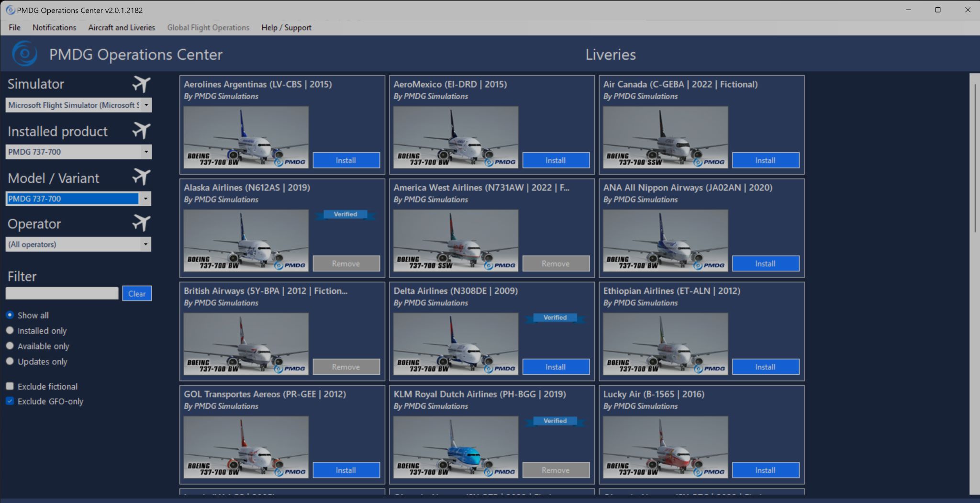980x503 pixels.
Task: Click the Verified badge on KLM card
Action: pos(555,421)
